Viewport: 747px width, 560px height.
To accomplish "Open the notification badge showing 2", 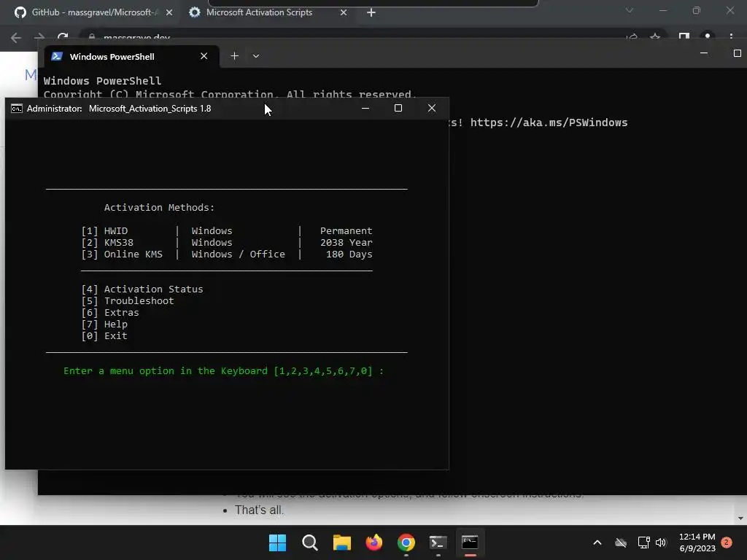I will point(727,542).
